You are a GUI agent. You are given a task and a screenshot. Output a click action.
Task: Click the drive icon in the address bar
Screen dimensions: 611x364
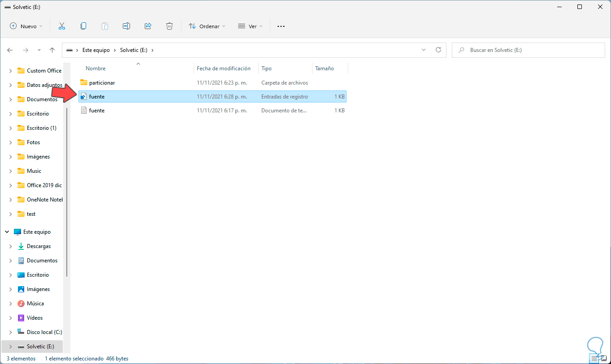point(69,50)
